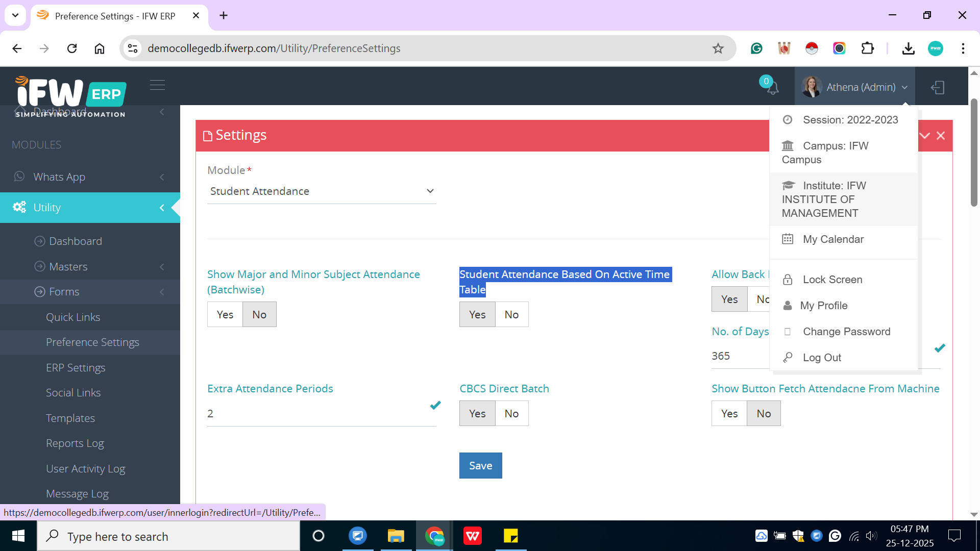
Task: Click the notification bell icon
Action: pyautogui.click(x=772, y=88)
